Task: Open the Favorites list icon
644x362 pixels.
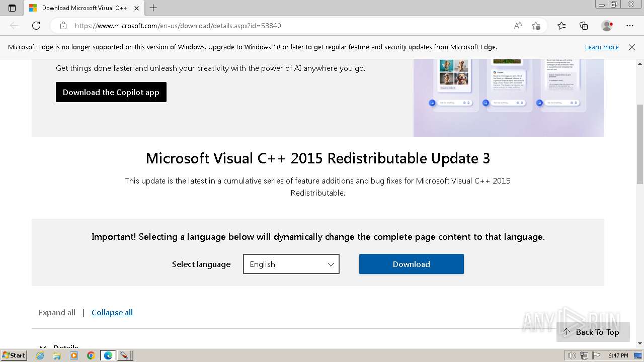Action: [x=561, y=26]
